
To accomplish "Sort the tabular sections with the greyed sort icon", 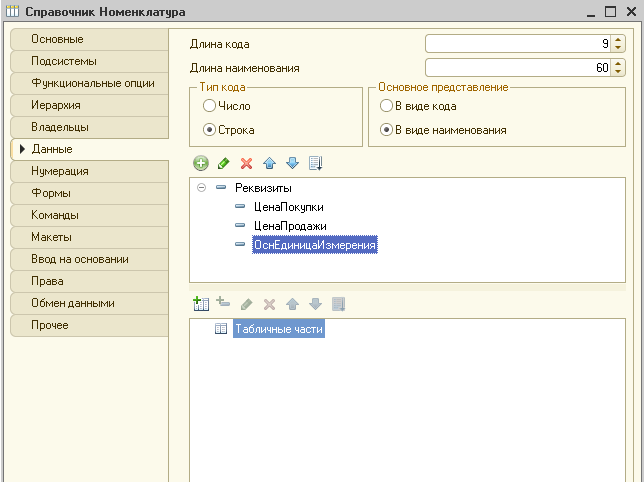I will (338, 304).
